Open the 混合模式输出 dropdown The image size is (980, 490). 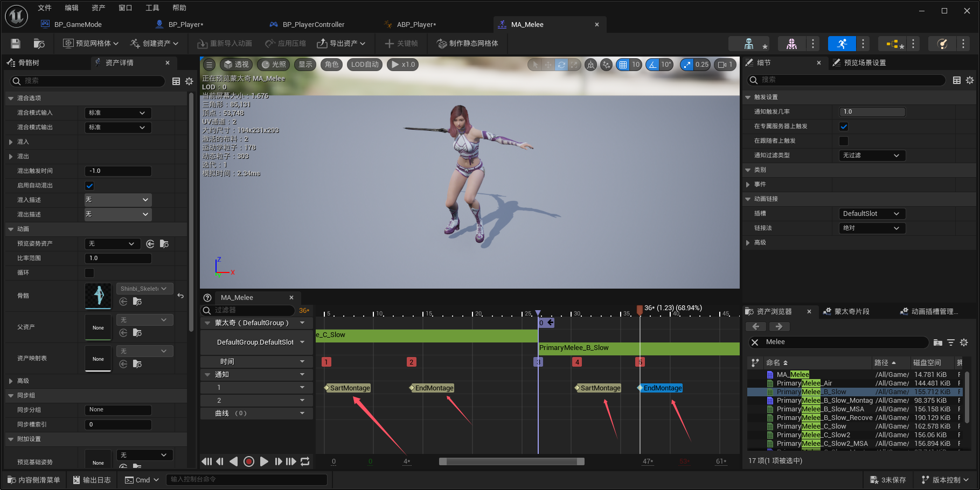118,128
